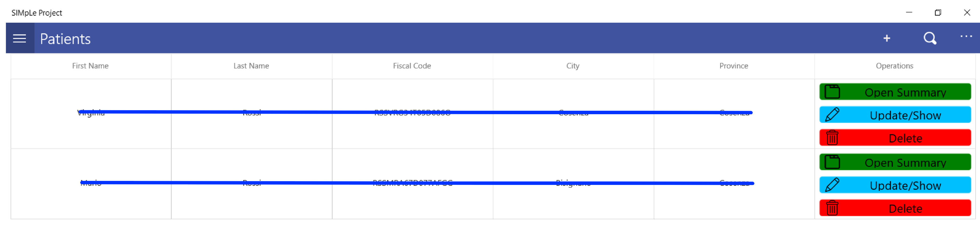Open the three-dots more options menu

coord(966,37)
